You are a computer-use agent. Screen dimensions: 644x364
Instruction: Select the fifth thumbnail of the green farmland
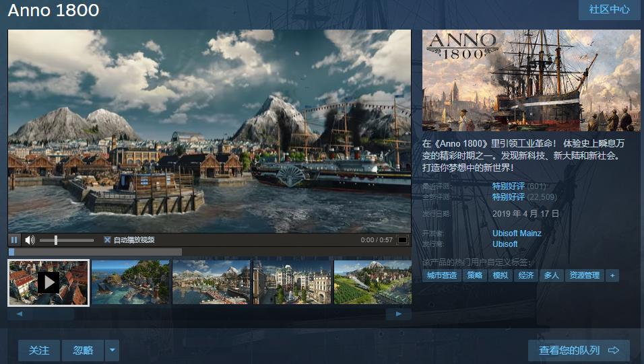point(373,283)
